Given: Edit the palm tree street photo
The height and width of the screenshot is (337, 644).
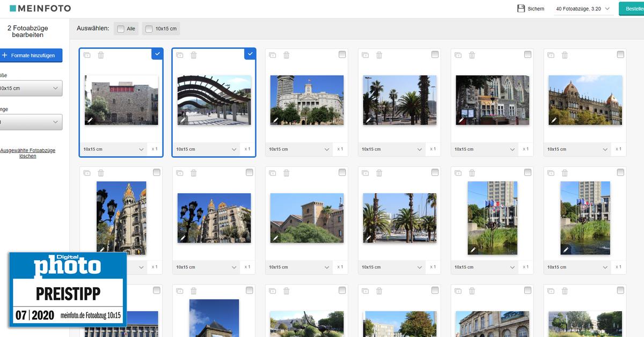Looking at the screenshot, I should [368, 120].
